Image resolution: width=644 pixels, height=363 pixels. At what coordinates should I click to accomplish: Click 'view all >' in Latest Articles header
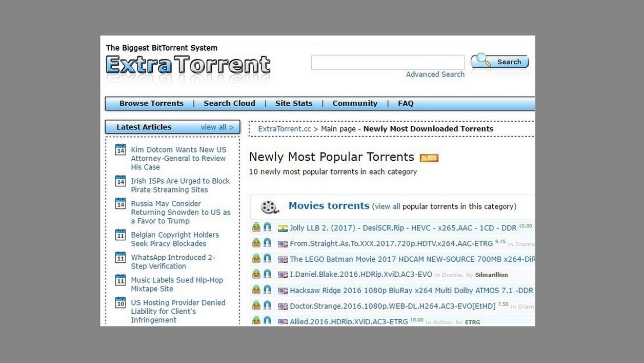click(217, 127)
